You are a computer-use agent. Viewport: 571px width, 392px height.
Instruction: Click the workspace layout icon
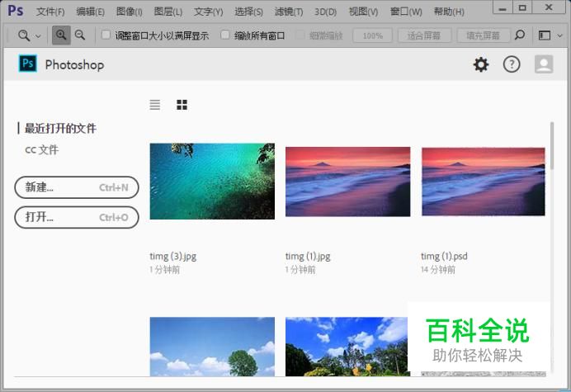tap(545, 35)
